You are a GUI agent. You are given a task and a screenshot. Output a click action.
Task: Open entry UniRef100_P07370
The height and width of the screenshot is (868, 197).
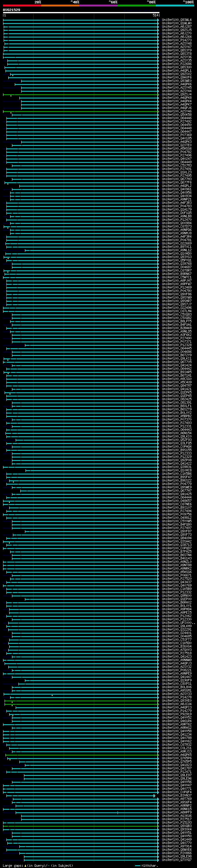point(176,419)
